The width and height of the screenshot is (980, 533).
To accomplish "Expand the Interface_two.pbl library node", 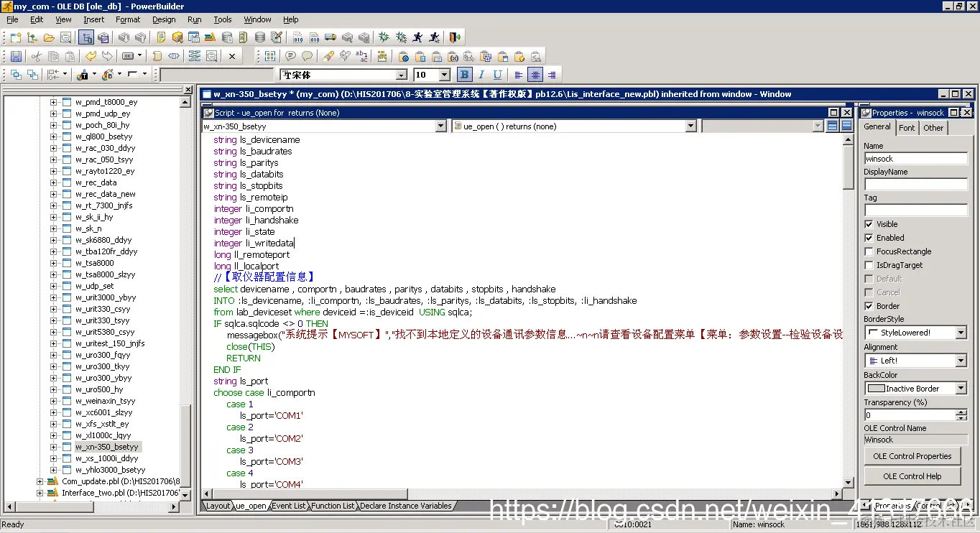I will pos(40,493).
